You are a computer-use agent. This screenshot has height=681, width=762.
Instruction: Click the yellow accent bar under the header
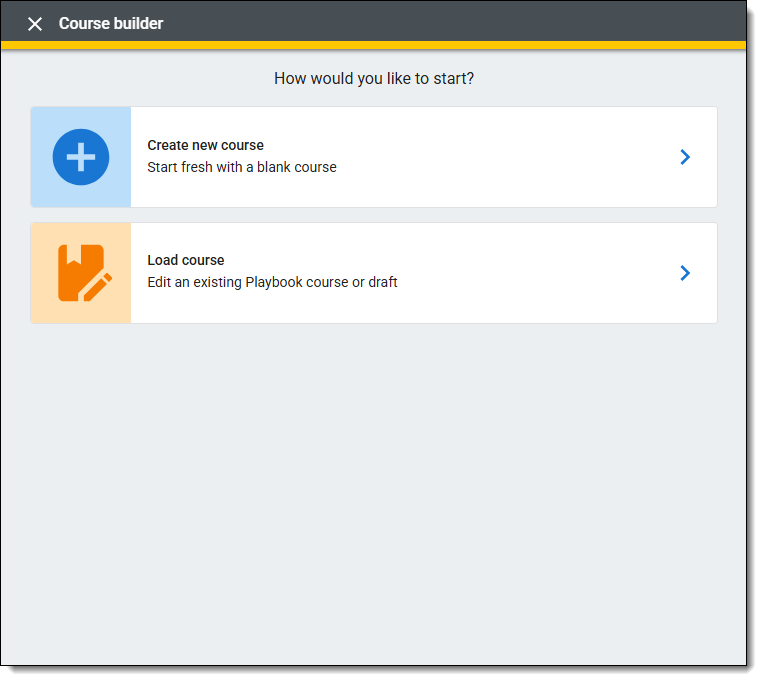(374, 45)
